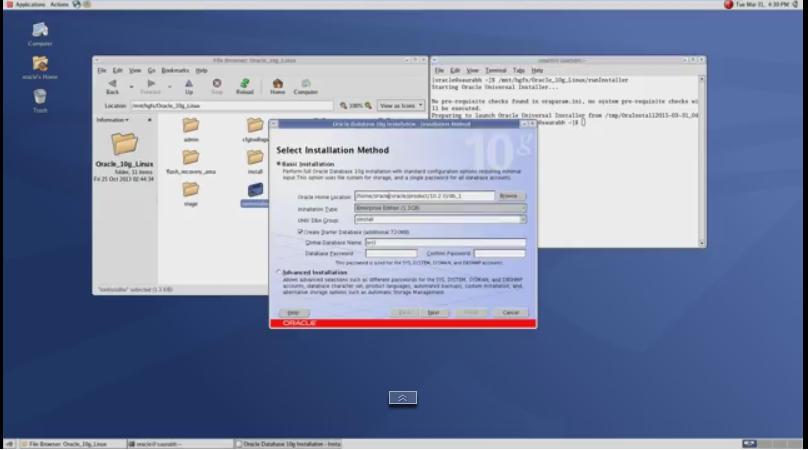The height and width of the screenshot is (450, 808).
Task: Select the runInstaller script icon
Action: 255,190
